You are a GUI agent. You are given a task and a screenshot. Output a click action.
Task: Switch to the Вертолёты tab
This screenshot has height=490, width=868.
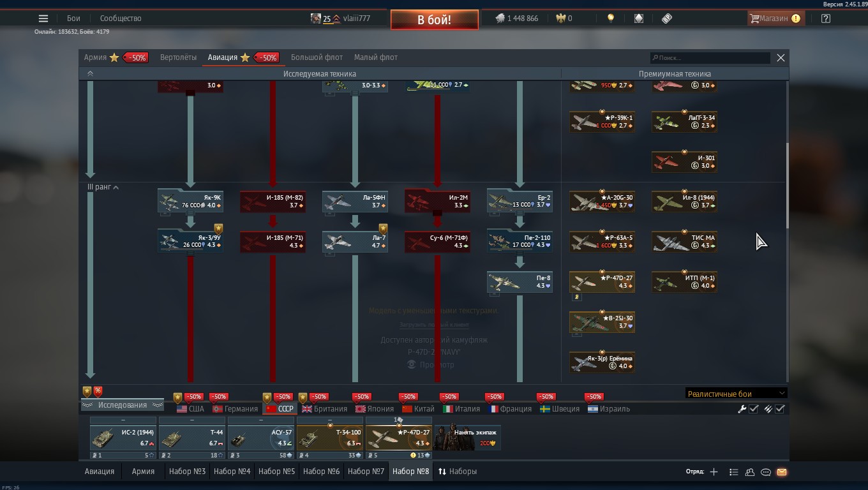pos(178,57)
